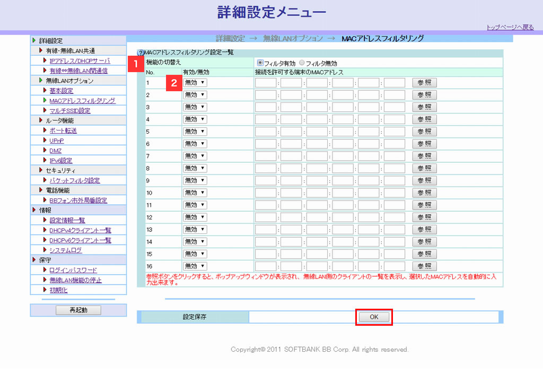Click 参照 button for entry No. 10
This screenshot has width=543, height=392.
point(424,193)
